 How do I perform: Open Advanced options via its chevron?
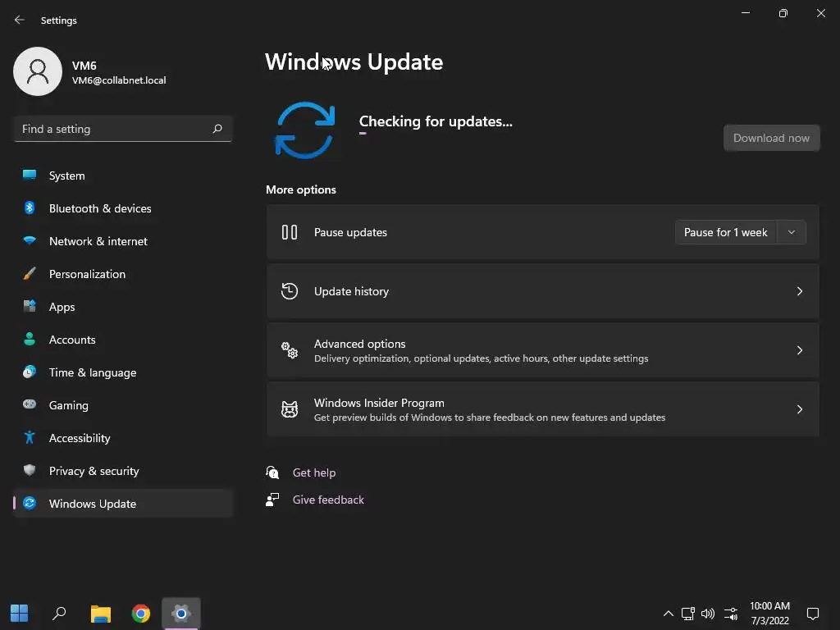coord(799,349)
